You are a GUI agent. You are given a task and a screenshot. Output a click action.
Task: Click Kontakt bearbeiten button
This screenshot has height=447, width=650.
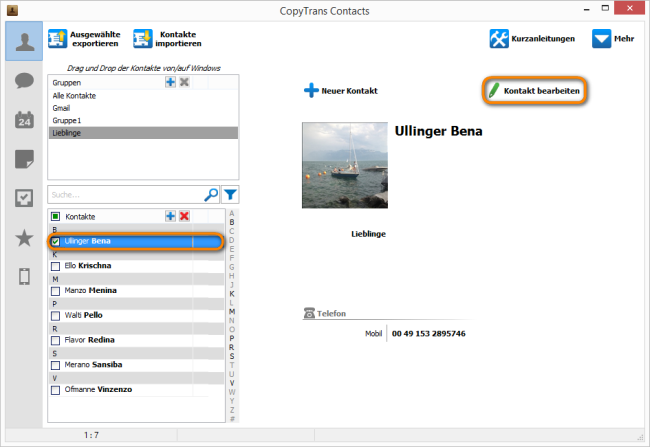(x=533, y=91)
